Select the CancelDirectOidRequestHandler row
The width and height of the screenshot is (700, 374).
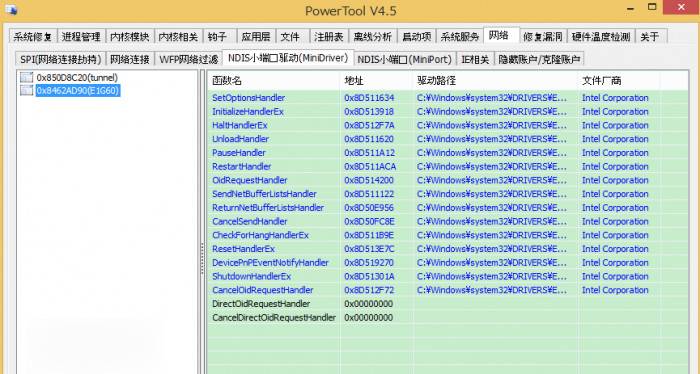click(x=448, y=318)
